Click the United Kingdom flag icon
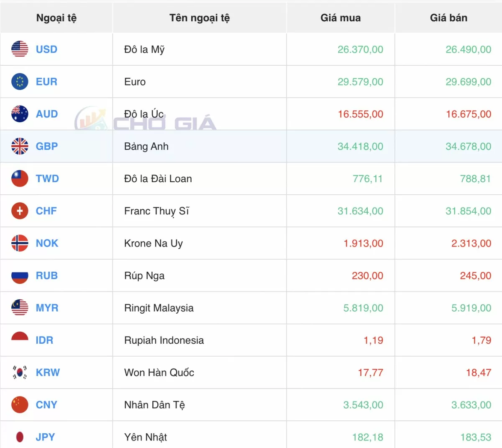 (x=20, y=146)
